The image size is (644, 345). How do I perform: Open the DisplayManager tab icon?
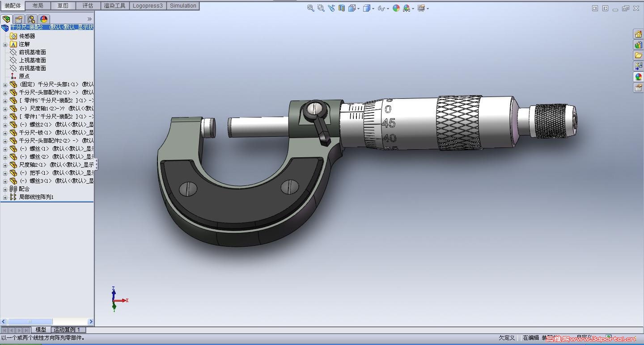[43, 19]
